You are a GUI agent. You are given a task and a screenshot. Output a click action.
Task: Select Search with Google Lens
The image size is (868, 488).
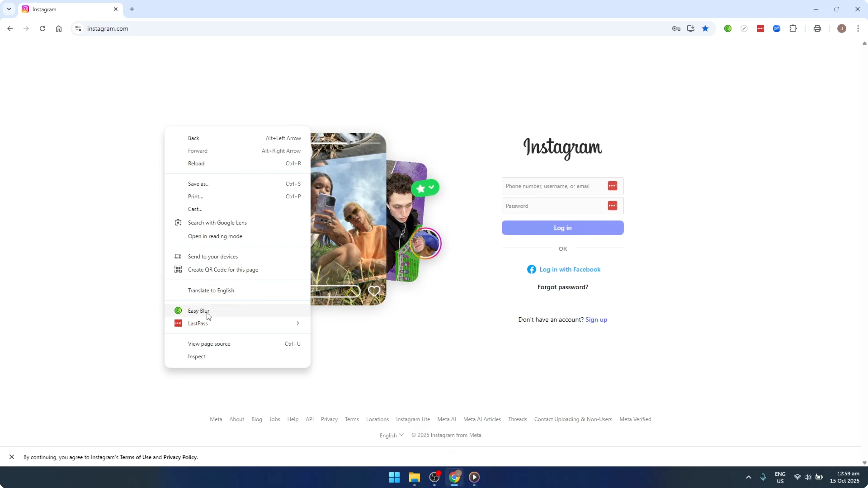tap(217, 222)
